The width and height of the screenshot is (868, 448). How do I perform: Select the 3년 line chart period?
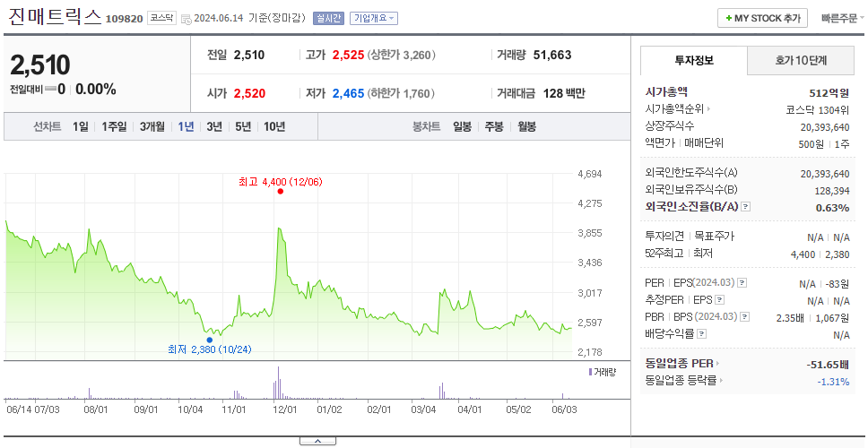click(214, 126)
